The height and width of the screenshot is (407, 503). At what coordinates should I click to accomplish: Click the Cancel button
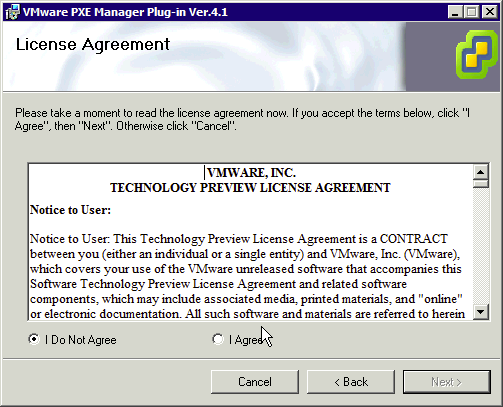click(255, 382)
